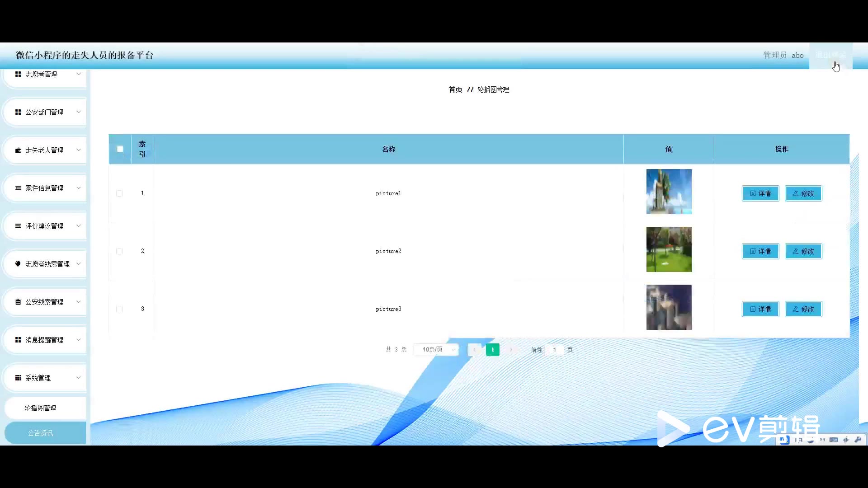Check the checkbox for picture1 row
Viewport: 868px width, 488px height.
[119, 193]
